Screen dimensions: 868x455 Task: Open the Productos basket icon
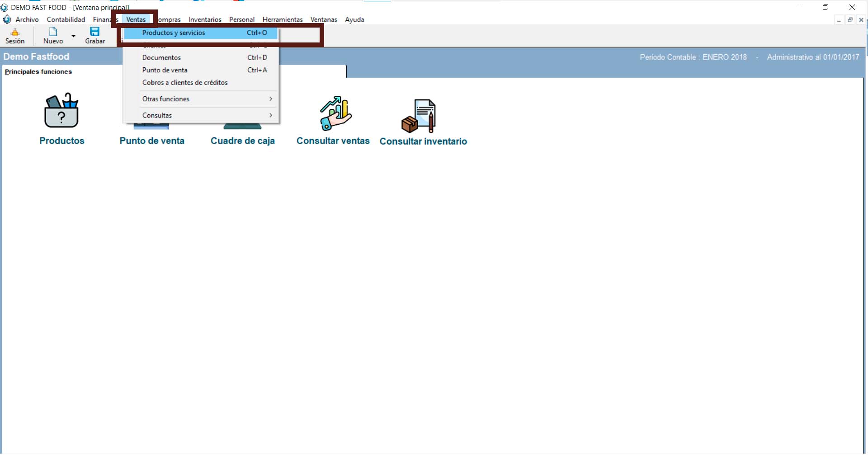(x=61, y=111)
